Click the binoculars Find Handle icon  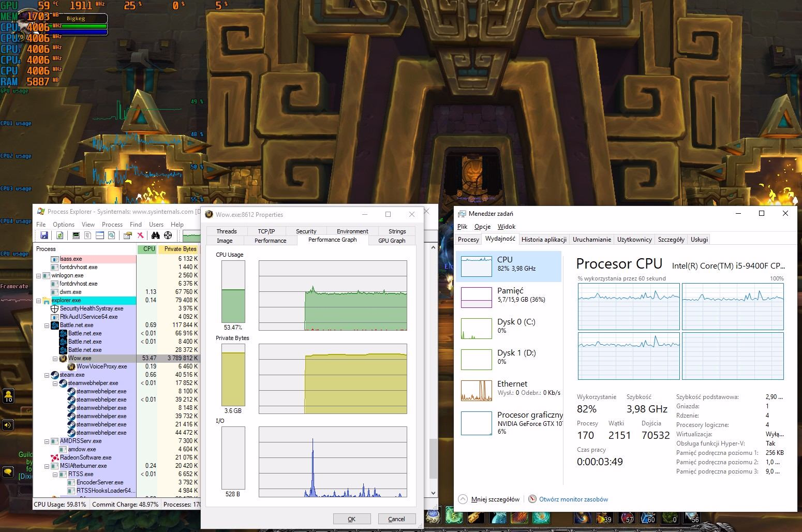coord(155,235)
